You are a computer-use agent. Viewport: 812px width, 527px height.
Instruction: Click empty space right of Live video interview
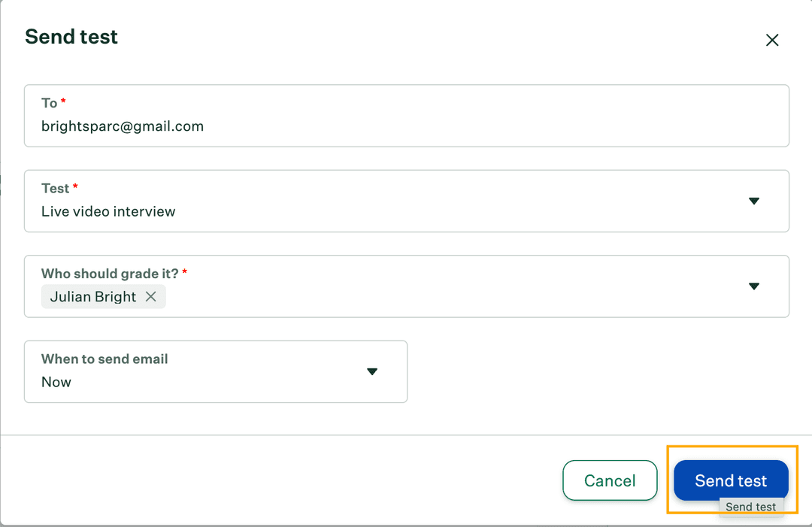451,211
